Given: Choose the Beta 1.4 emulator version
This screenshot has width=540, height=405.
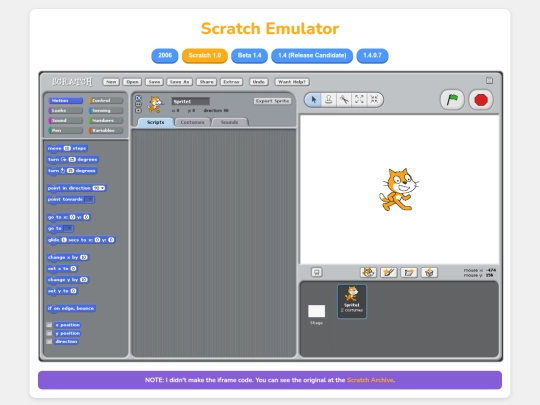Looking at the screenshot, I should point(249,55).
